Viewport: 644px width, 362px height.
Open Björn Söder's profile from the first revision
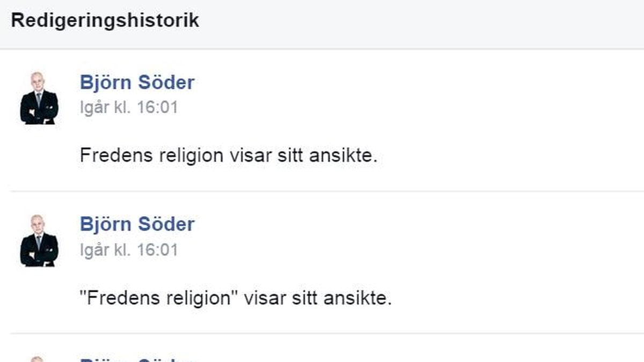click(137, 82)
